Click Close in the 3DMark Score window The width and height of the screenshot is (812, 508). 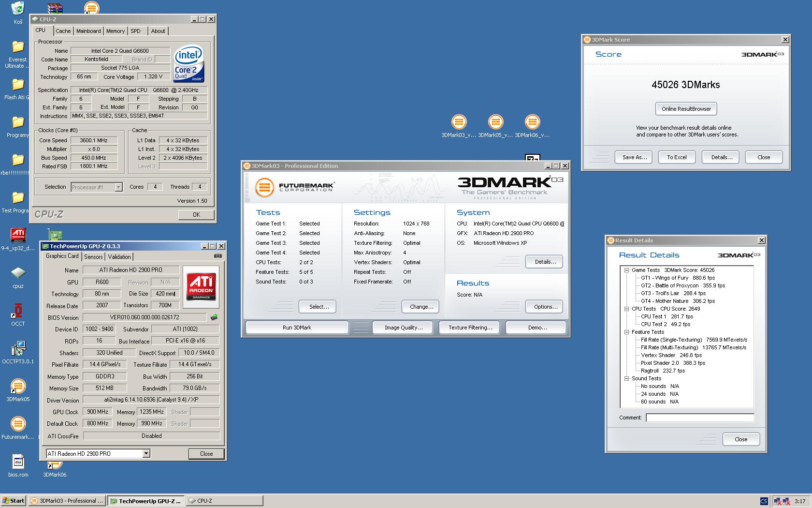pyautogui.click(x=764, y=157)
